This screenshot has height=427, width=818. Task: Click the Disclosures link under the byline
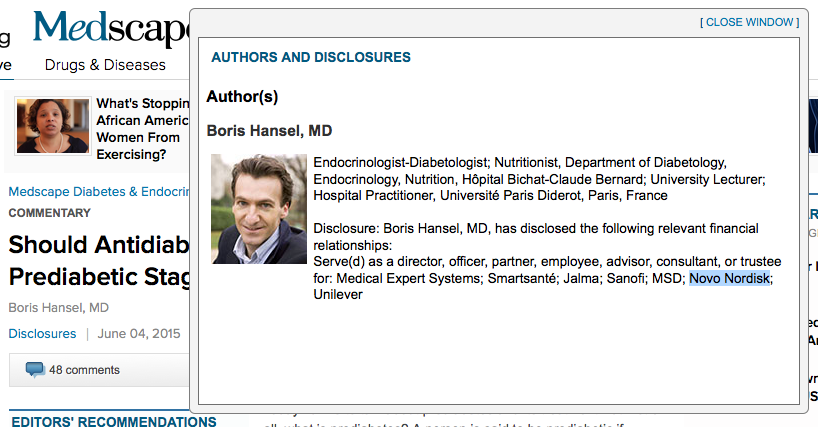(42, 333)
